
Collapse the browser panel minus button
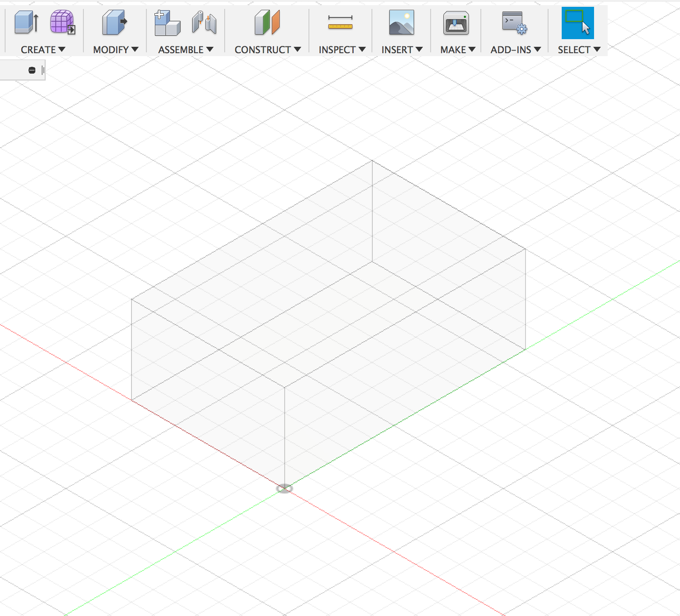pyautogui.click(x=32, y=70)
